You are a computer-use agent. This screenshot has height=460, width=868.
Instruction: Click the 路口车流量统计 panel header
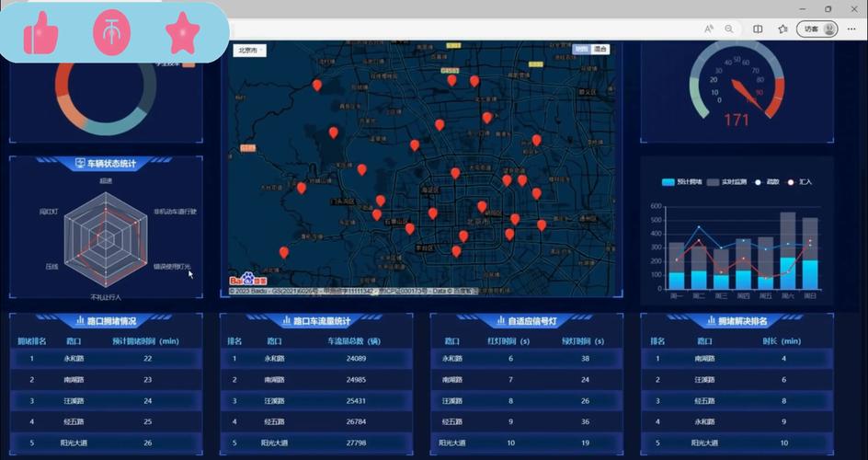315,321
